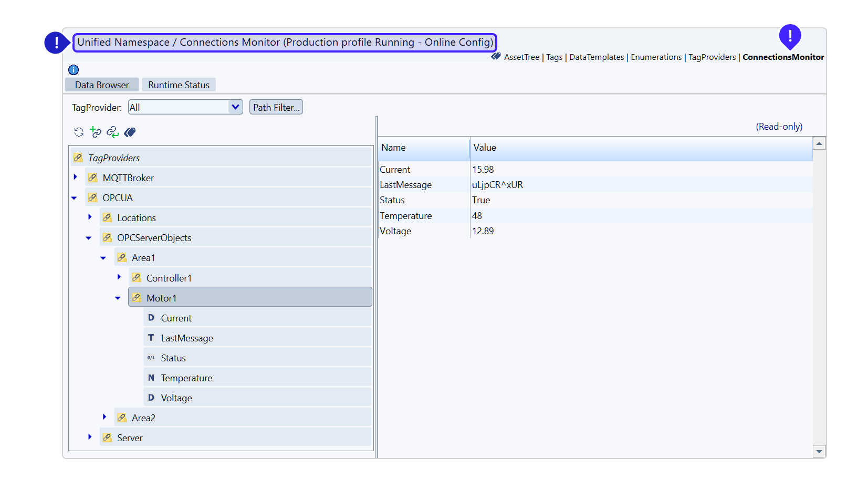Click the exclamation pin above ConnectionsMonitor
This screenshot has height=479, width=868.
tap(789, 36)
